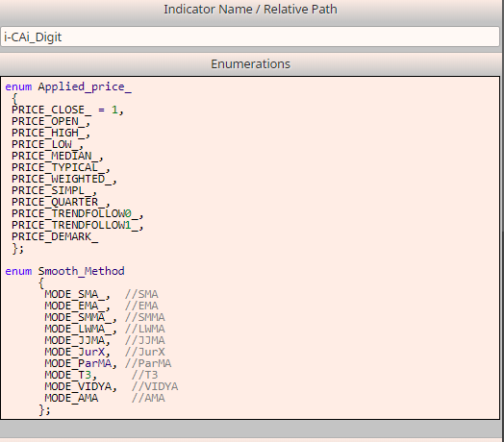This screenshot has width=504, height=442.
Task: Click the //ParMA comment text
Action: point(148,364)
